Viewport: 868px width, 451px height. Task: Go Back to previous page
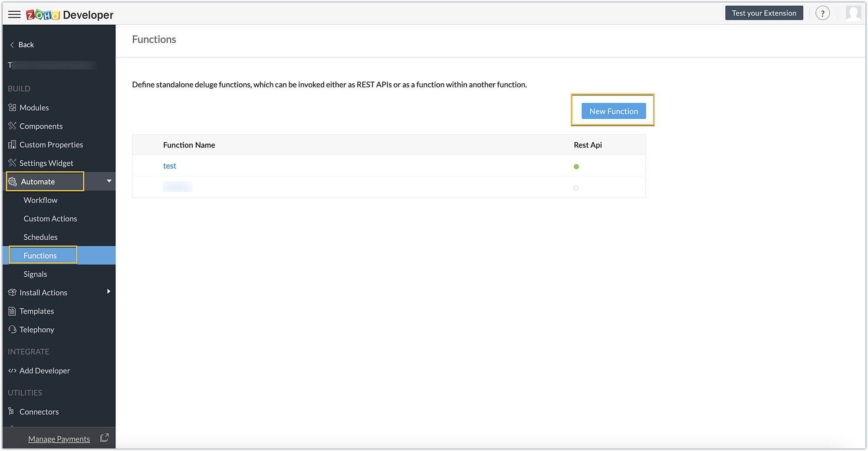click(x=26, y=45)
